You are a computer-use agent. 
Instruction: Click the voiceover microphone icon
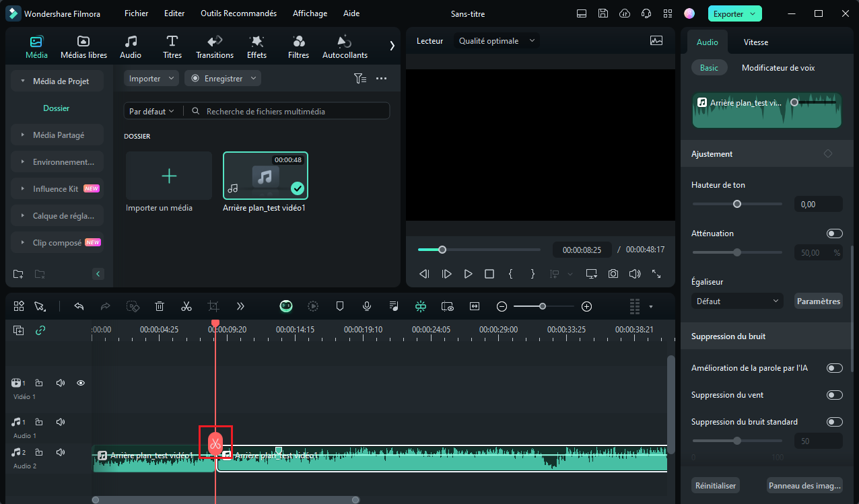click(367, 306)
